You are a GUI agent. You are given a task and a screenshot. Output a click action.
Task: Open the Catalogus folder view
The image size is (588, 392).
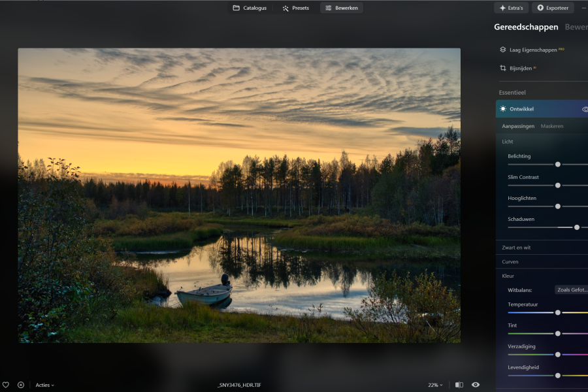pyautogui.click(x=250, y=8)
